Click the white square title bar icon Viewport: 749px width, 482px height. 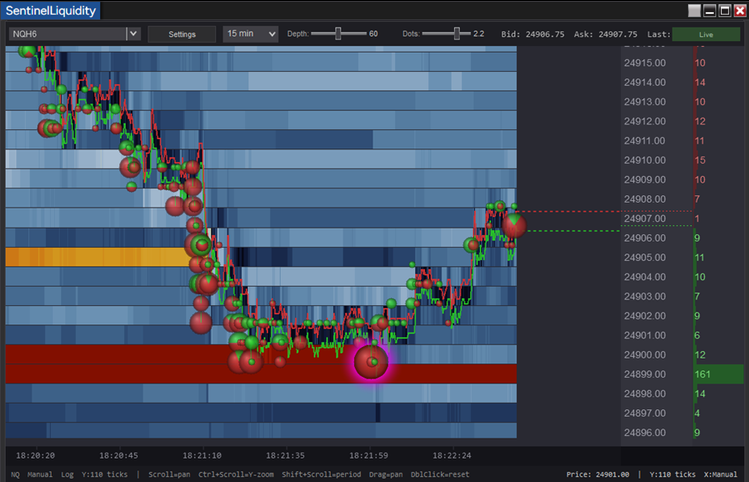694,11
